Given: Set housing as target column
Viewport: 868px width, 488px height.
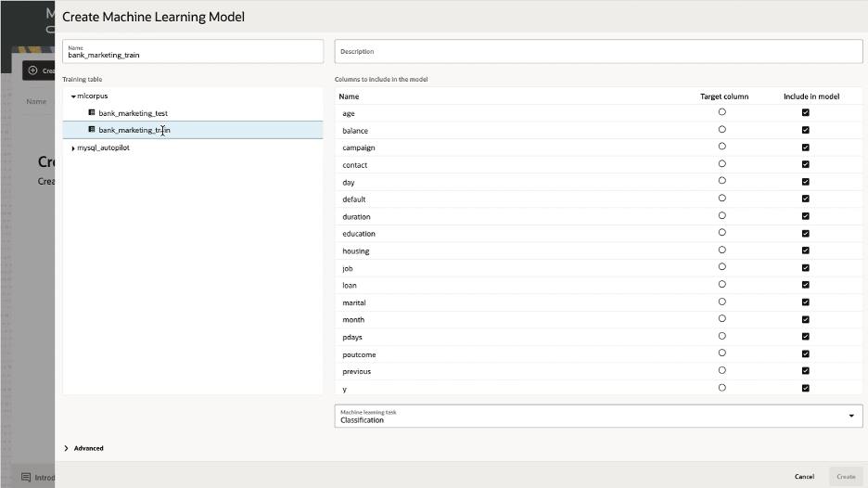Looking at the screenshot, I should (721, 250).
